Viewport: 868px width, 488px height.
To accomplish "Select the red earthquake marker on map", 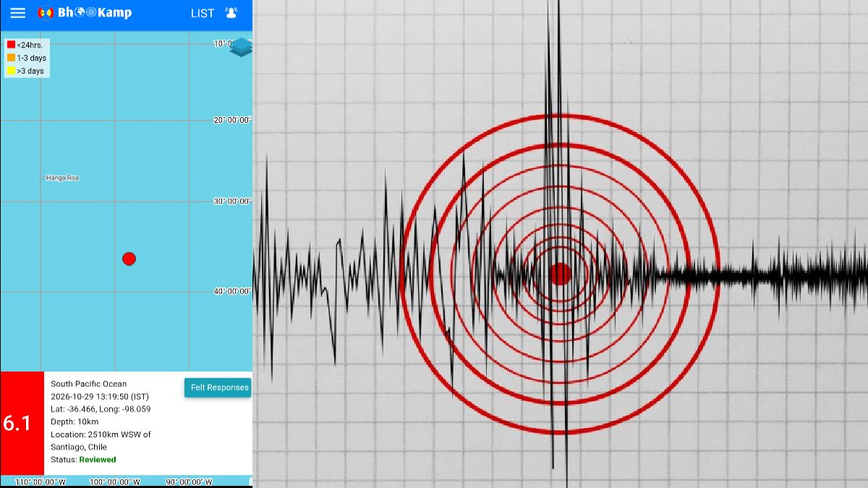I will (129, 259).
